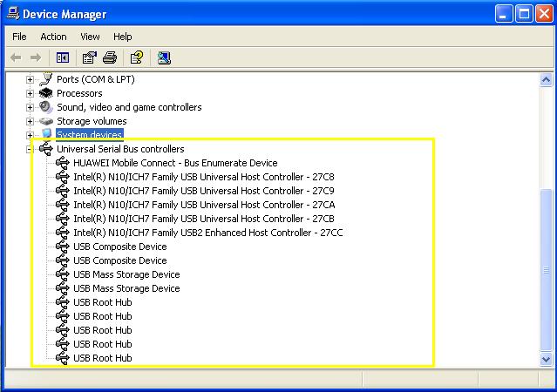
Task: Click Scan for hardware changes icon
Action: pyautogui.click(x=164, y=57)
